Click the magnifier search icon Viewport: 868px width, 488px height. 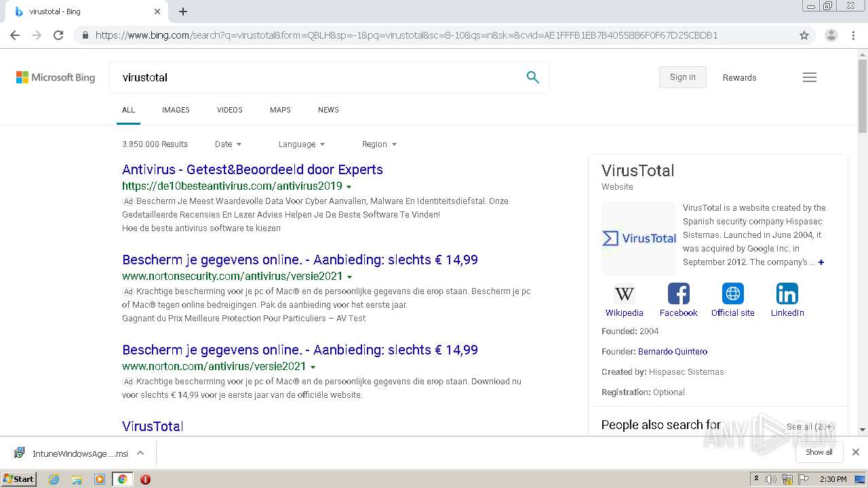pos(533,77)
